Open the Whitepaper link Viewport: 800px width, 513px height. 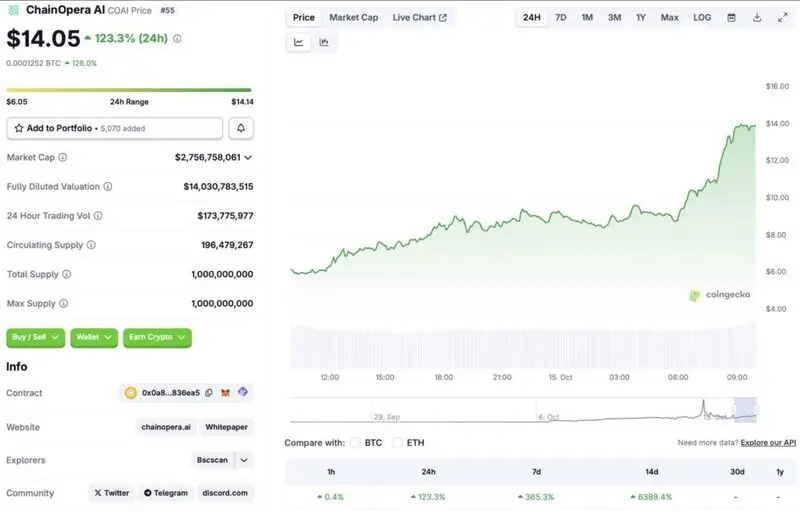pos(225,427)
